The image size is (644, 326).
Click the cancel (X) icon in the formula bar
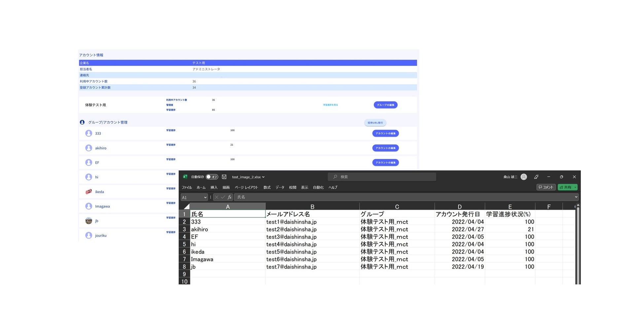(217, 197)
